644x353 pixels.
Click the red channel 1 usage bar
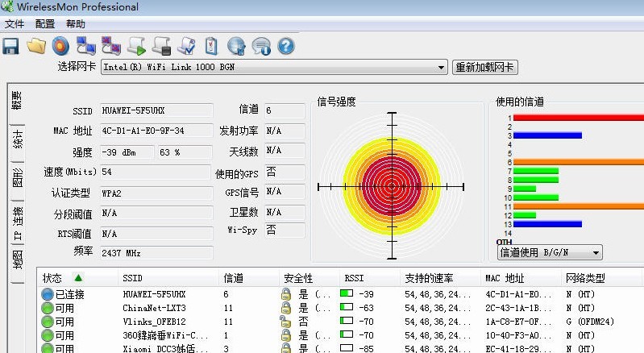click(578, 118)
